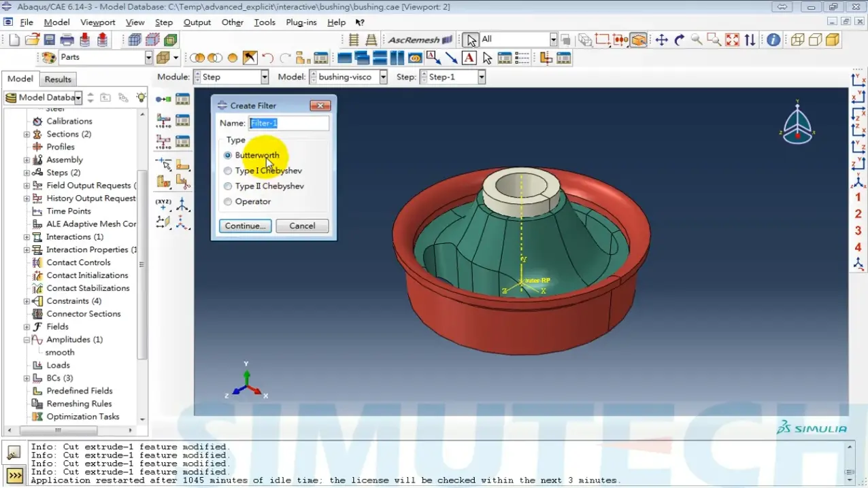Select the smooth amplitude tree item

point(60,353)
